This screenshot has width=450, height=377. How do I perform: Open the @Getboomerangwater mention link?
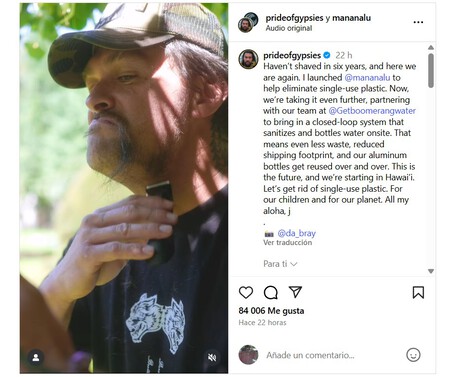pyautogui.click(x=372, y=111)
